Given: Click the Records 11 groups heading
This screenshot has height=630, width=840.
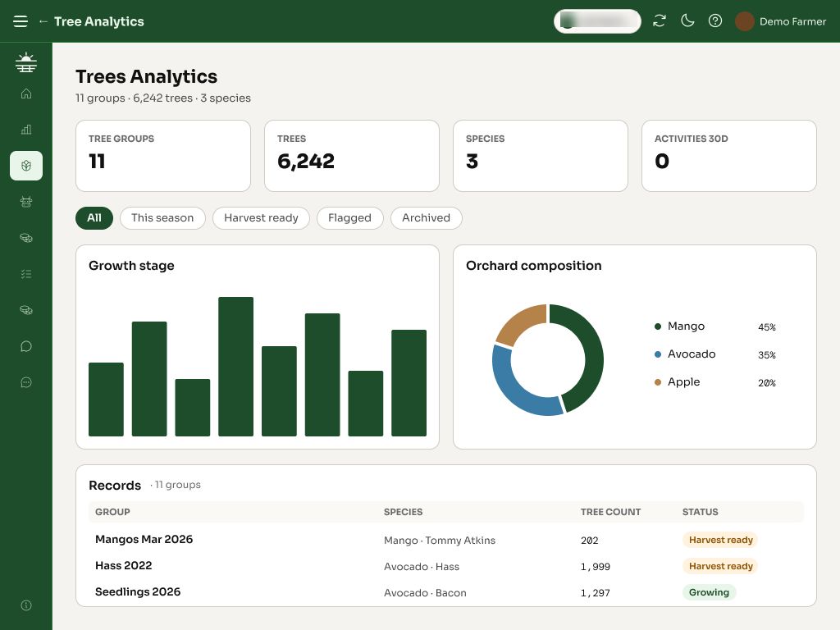Looking at the screenshot, I should [x=144, y=485].
